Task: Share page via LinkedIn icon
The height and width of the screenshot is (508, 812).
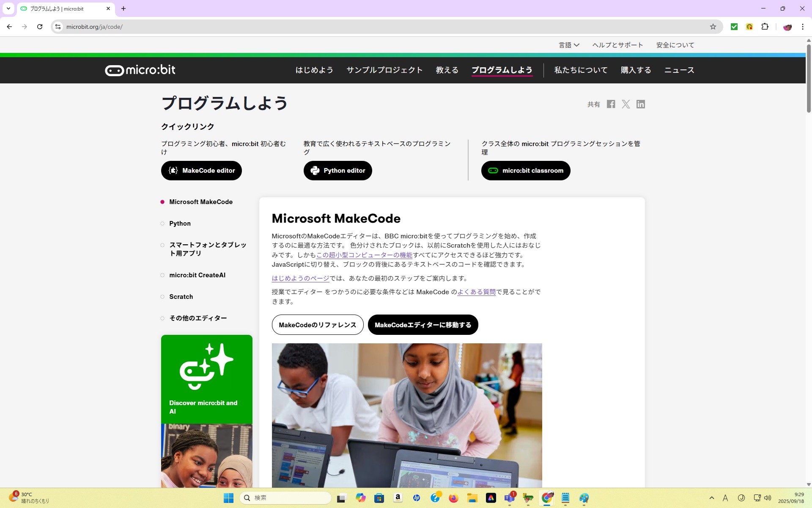Action: [x=640, y=104]
